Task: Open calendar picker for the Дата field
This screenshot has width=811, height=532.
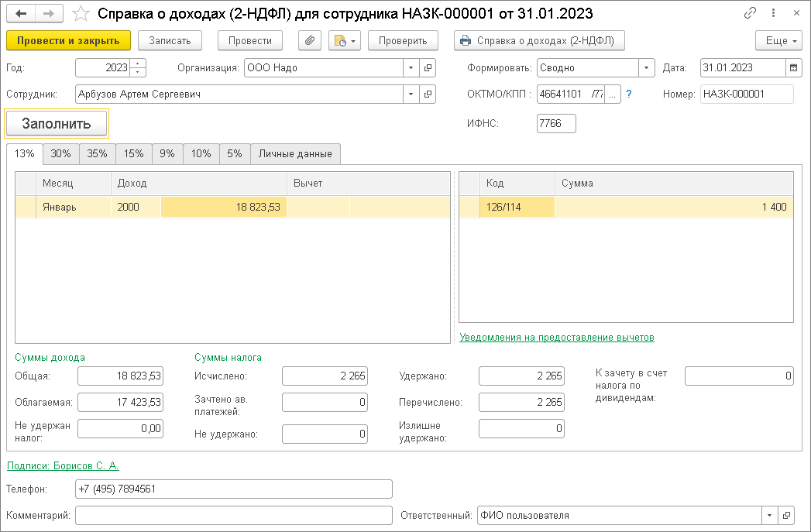Action: [793, 67]
